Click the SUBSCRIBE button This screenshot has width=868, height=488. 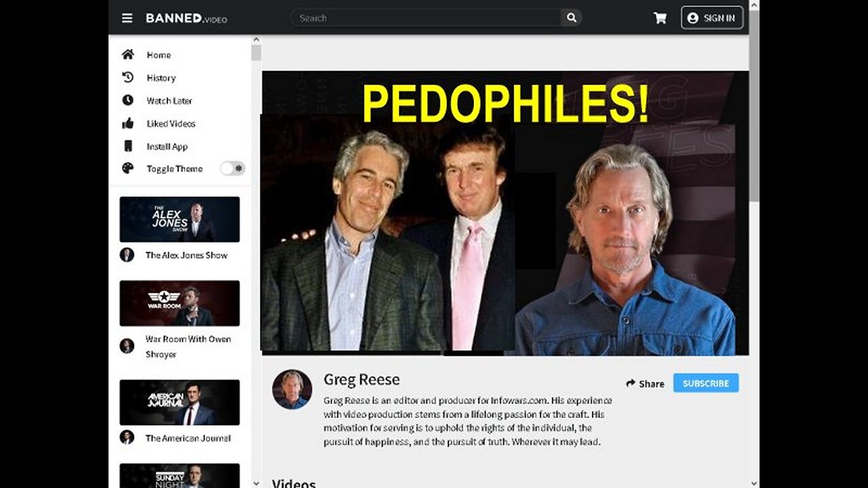[x=706, y=383]
